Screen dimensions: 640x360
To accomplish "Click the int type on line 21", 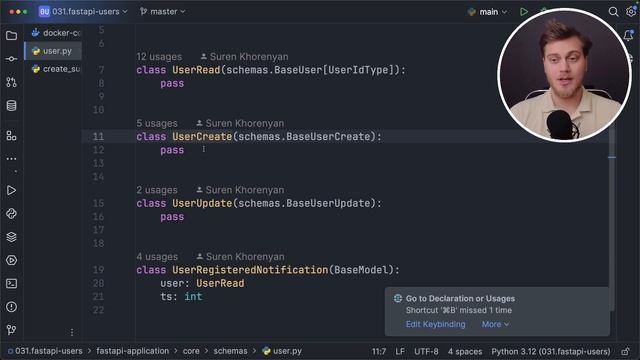I will point(193,296).
